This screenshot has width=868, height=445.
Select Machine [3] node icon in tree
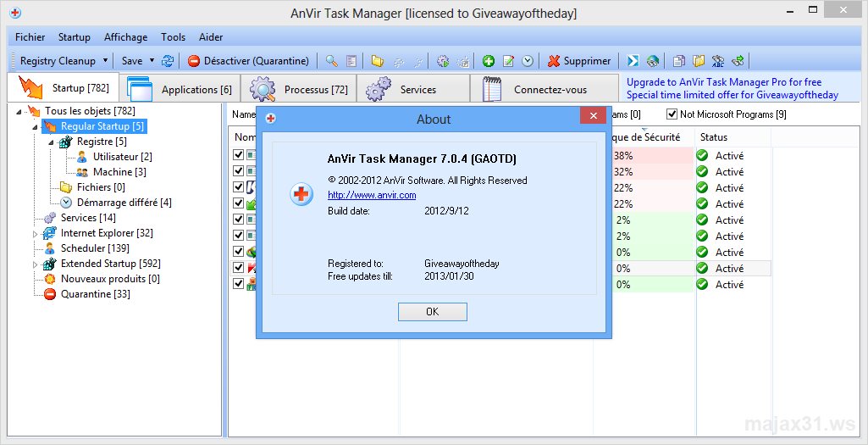(x=82, y=172)
